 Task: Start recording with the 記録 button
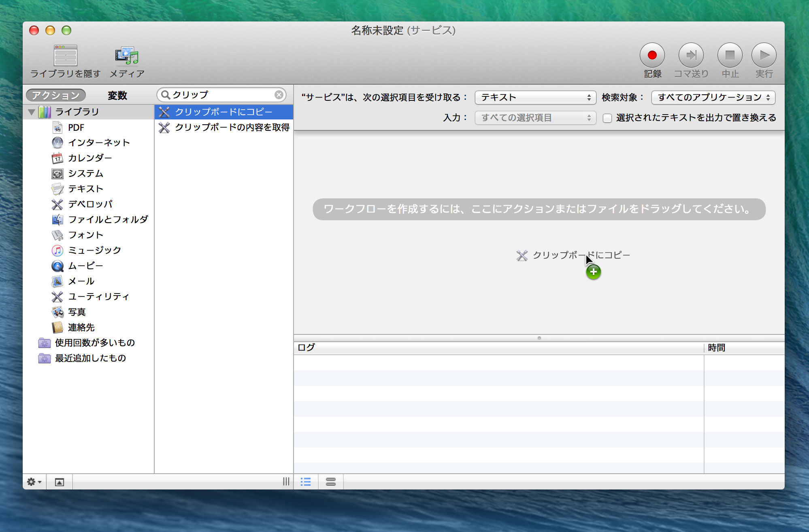click(x=652, y=55)
